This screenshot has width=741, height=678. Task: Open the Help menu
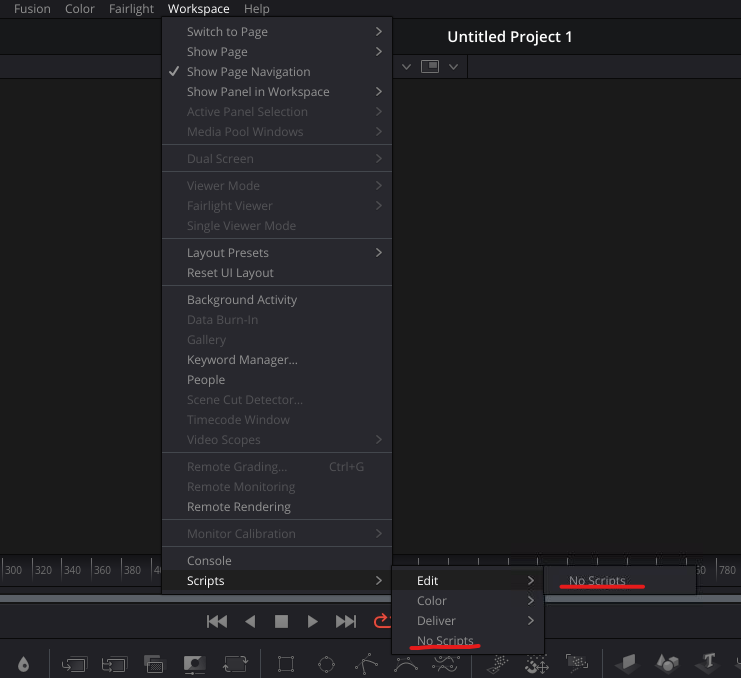point(256,9)
